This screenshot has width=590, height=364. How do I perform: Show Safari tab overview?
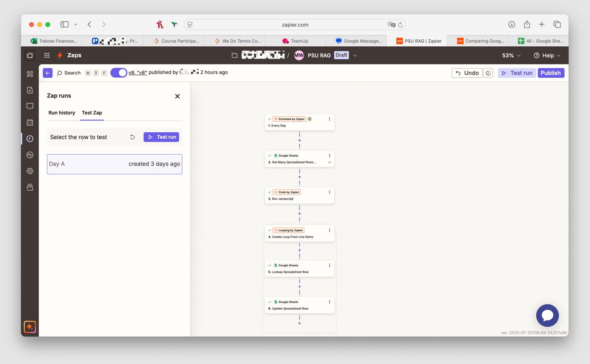click(x=557, y=24)
